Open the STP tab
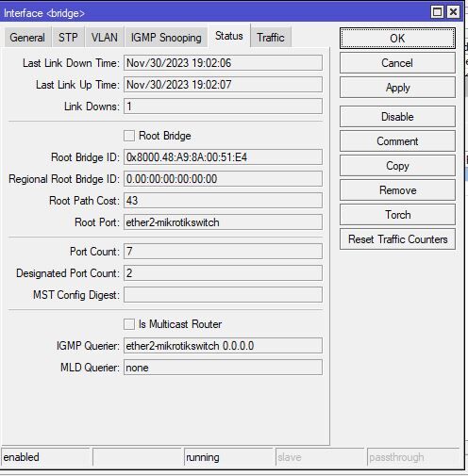Screen dimensions: 468x476 click(x=68, y=38)
